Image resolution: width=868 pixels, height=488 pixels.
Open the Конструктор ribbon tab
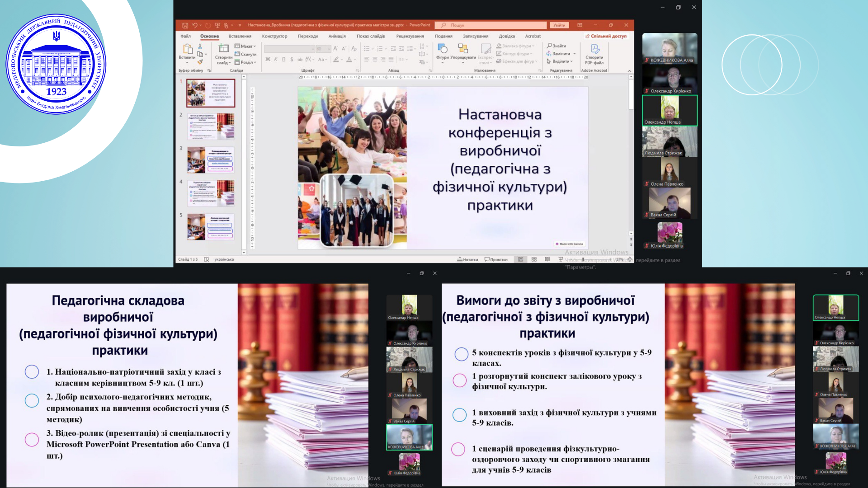(274, 36)
